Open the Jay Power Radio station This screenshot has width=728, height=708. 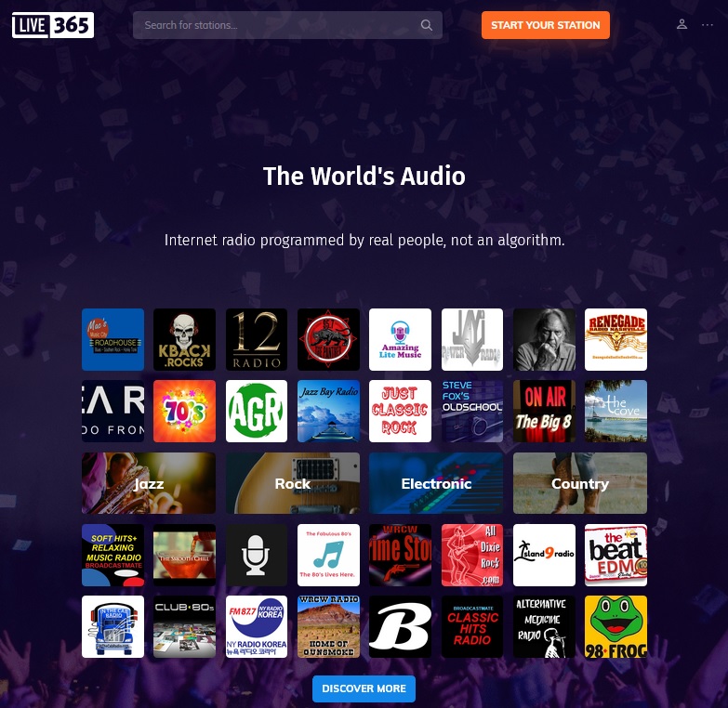tap(472, 340)
